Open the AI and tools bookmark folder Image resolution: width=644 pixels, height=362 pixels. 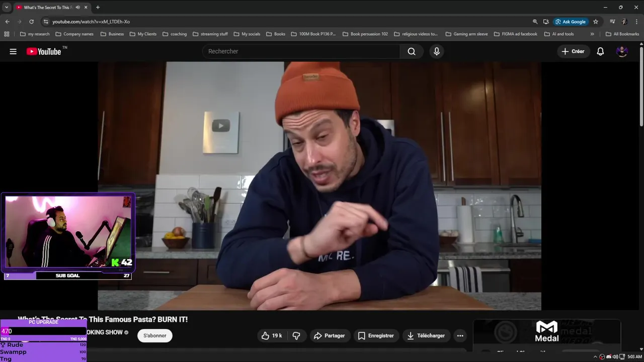tap(559, 34)
